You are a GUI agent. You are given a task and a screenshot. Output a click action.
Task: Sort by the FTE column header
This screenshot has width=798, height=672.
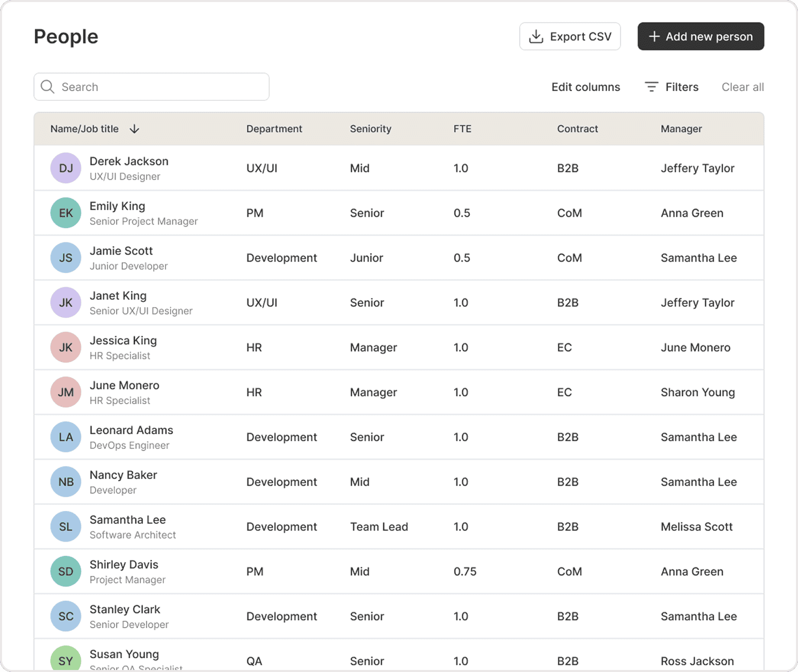click(x=462, y=129)
